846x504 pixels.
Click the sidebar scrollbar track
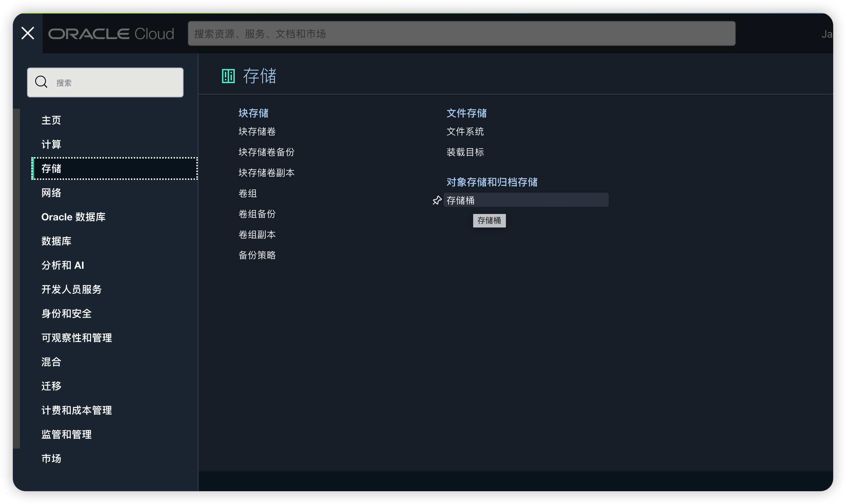click(16, 277)
